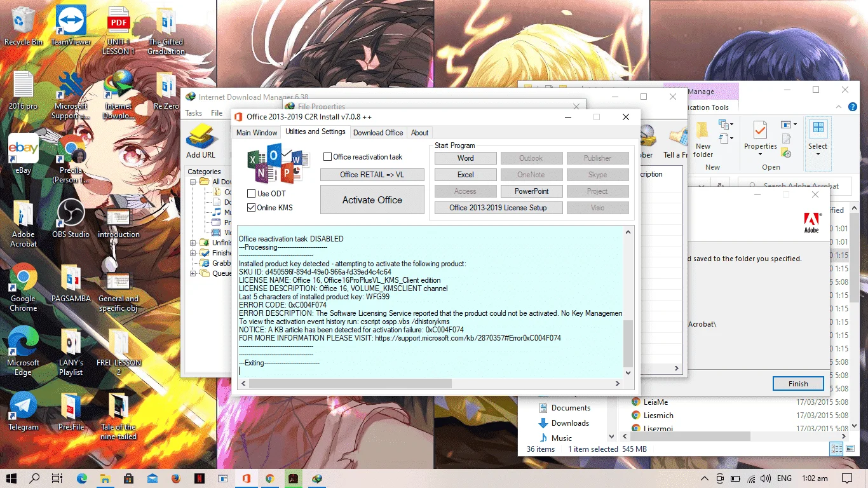This screenshot has width=868, height=488.
Task: Open Microsoft Edge desktop shortcut
Action: point(24,351)
